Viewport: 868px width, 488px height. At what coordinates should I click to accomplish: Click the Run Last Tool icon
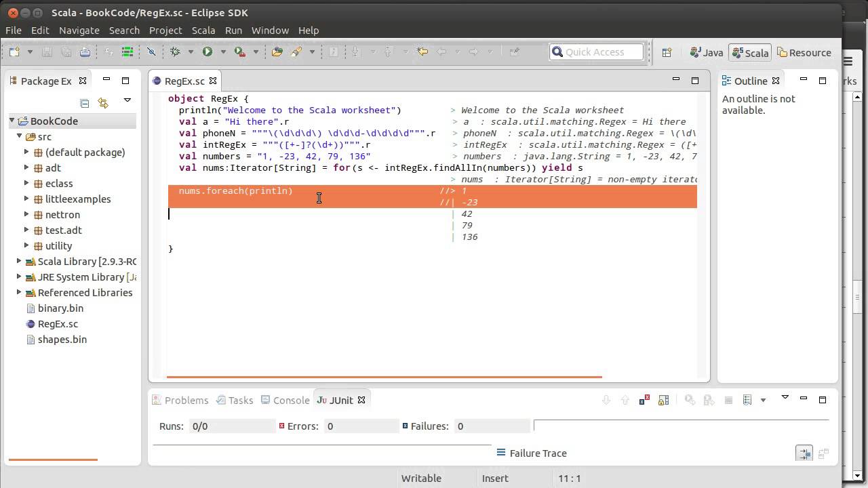[x=239, y=52]
